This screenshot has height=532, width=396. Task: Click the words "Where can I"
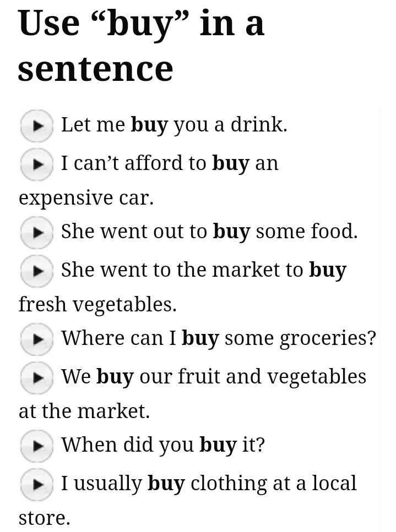[x=118, y=338]
